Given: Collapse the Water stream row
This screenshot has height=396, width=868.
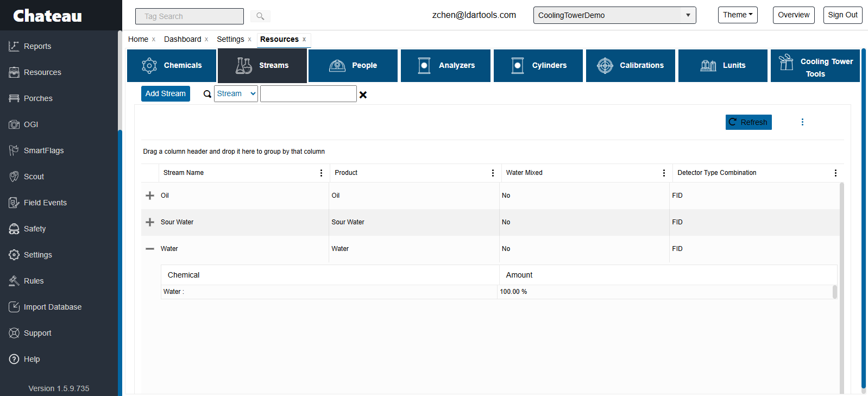Looking at the screenshot, I should (x=150, y=249).
